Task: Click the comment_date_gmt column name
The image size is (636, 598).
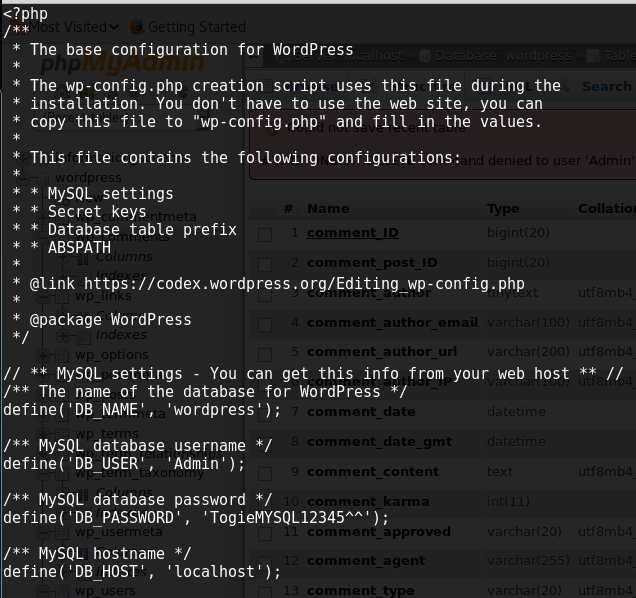Action: click(379, 442)
